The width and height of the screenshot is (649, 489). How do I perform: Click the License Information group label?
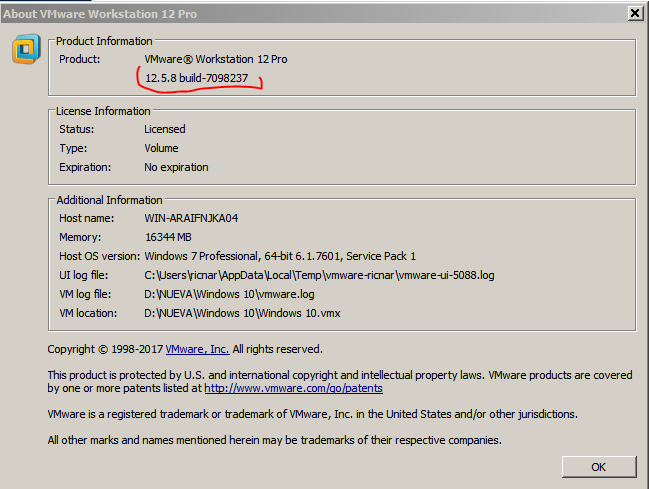point(103,111)
